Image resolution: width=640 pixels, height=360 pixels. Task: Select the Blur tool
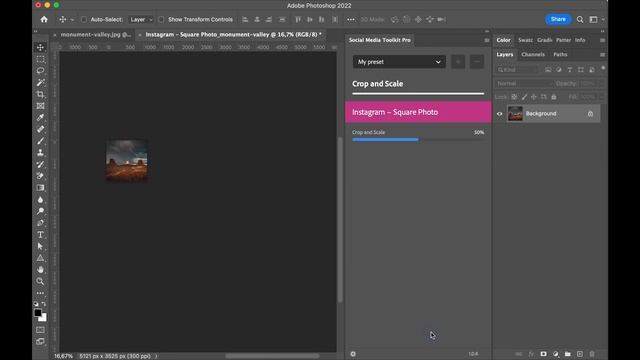tap(40, 200)
